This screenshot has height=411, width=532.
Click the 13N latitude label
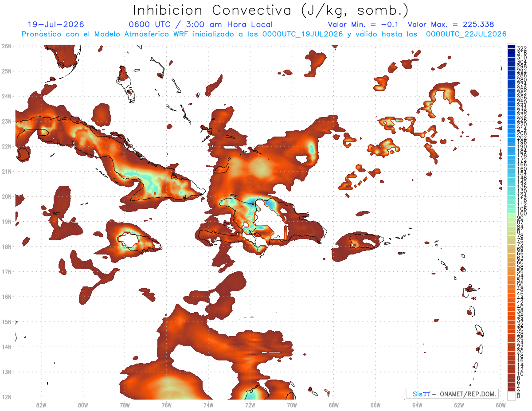coord(6,372)
